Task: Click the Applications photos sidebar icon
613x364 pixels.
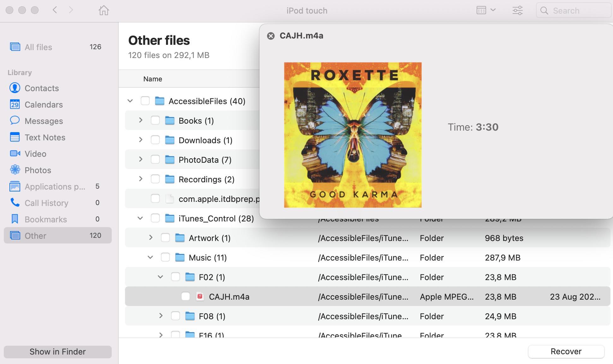Action: click(15, 186)
